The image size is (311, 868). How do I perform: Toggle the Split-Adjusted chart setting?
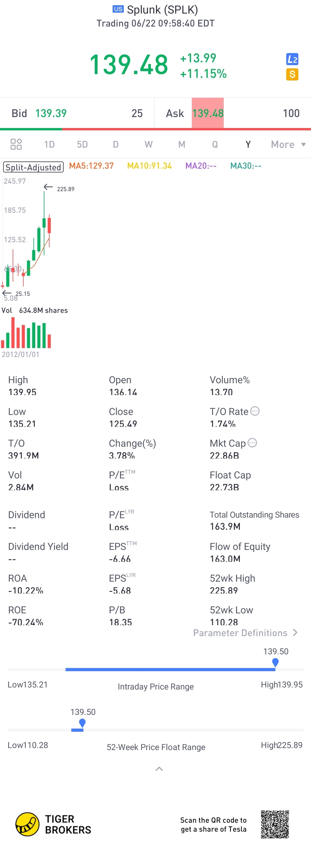click(33, 167)
